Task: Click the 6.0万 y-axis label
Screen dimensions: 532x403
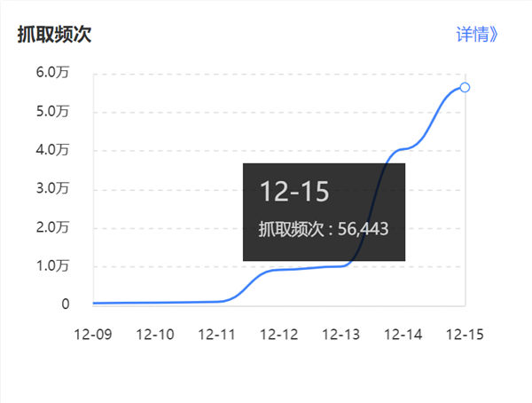Action: [53, 73]
